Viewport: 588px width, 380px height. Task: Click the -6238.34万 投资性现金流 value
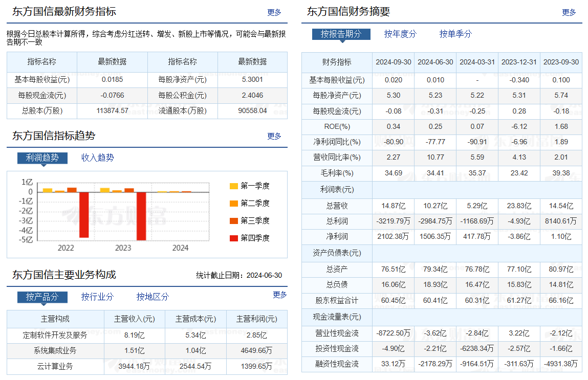[x=477, y=349]
